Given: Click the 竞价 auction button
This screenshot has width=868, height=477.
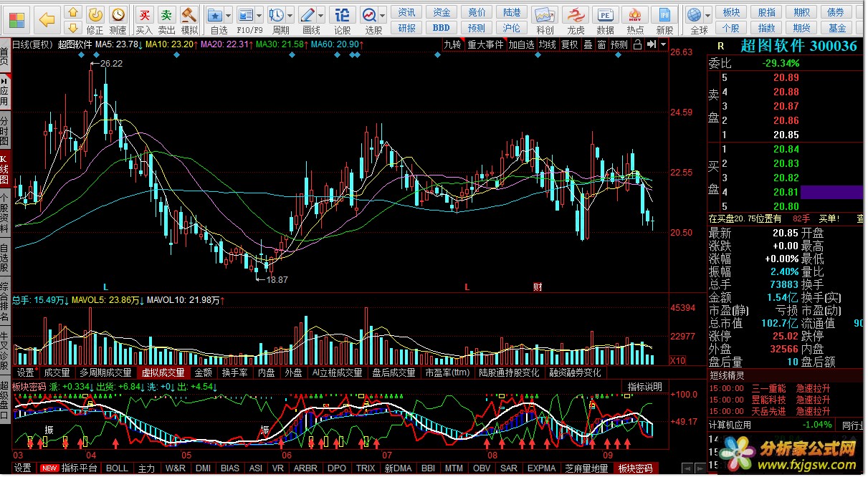Looking at the screenshot, I should pyautogui.click(x=477, y=12).
